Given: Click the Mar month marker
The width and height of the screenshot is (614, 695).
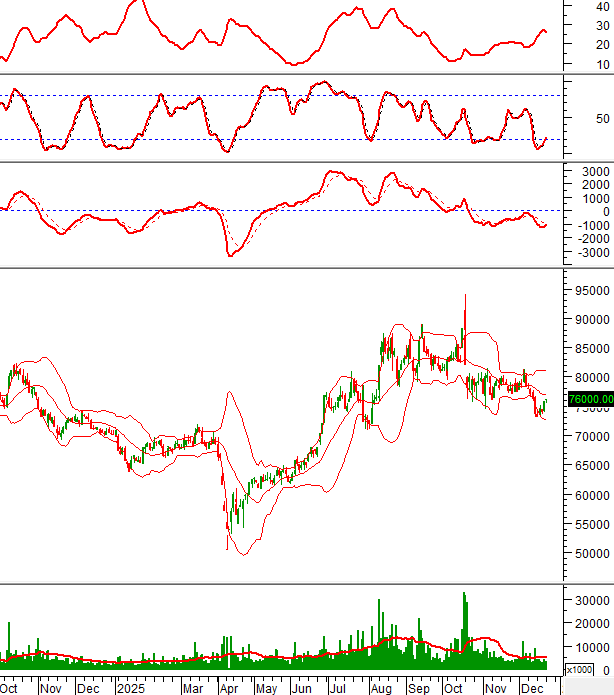Looking at the screenshot, I should (x=192, y=688).
